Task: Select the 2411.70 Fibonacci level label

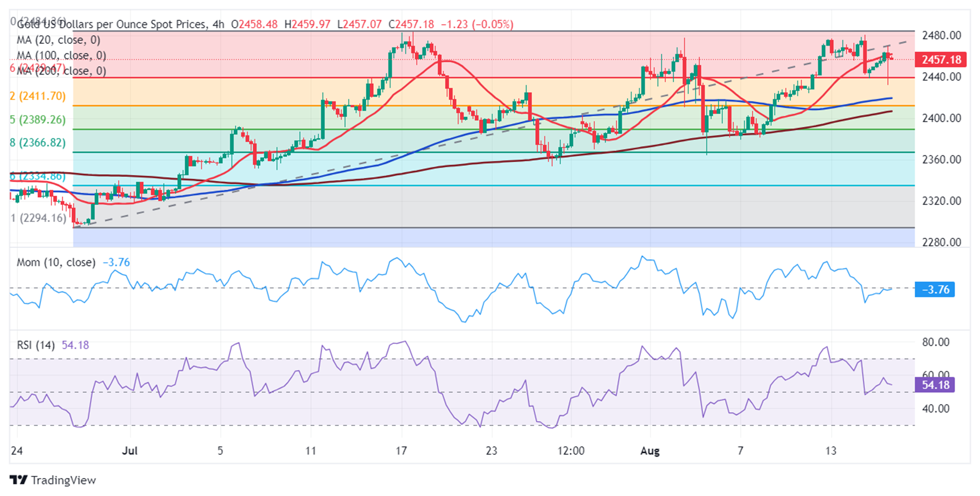Action: (38, 96)
